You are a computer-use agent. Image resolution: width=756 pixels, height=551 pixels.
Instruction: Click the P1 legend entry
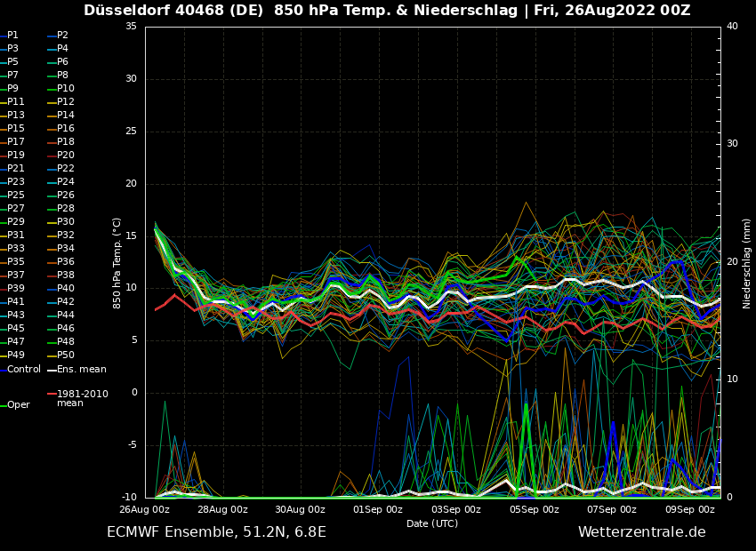[x=12, y=36]
